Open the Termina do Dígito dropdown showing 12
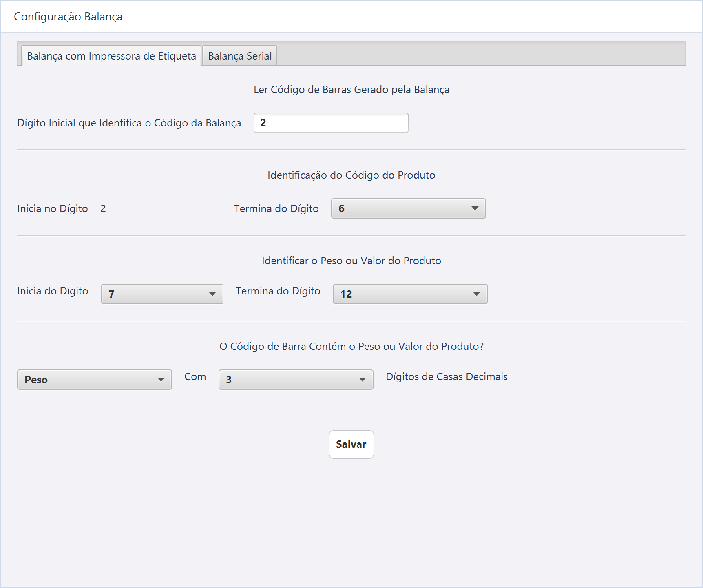 click(410, 294)
